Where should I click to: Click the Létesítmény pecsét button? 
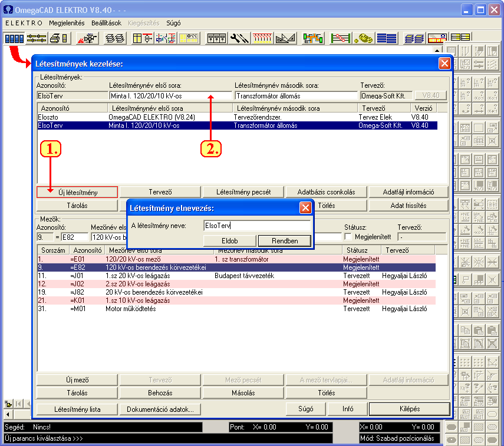pos(243,192)
